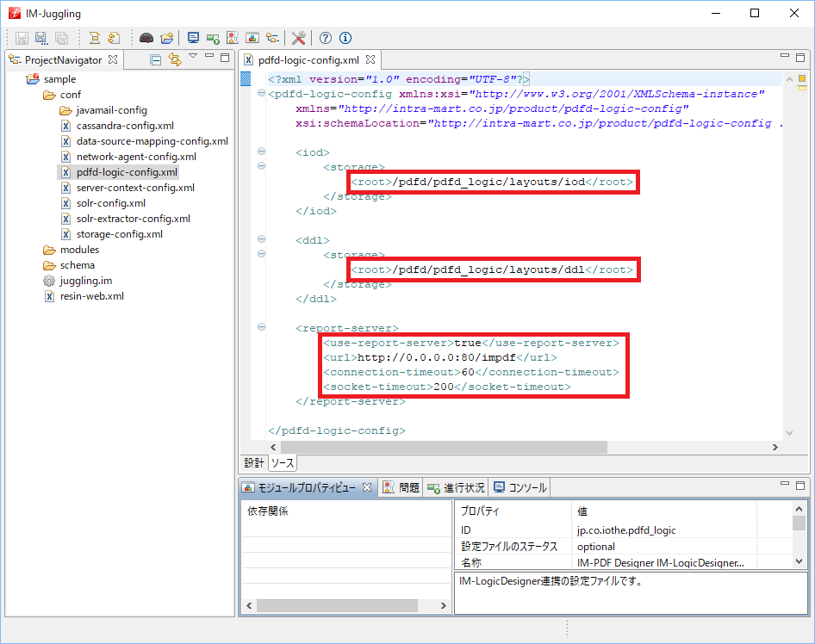
Task: Switch to the 進行状況 tab
Action: [x=456, y=487]
